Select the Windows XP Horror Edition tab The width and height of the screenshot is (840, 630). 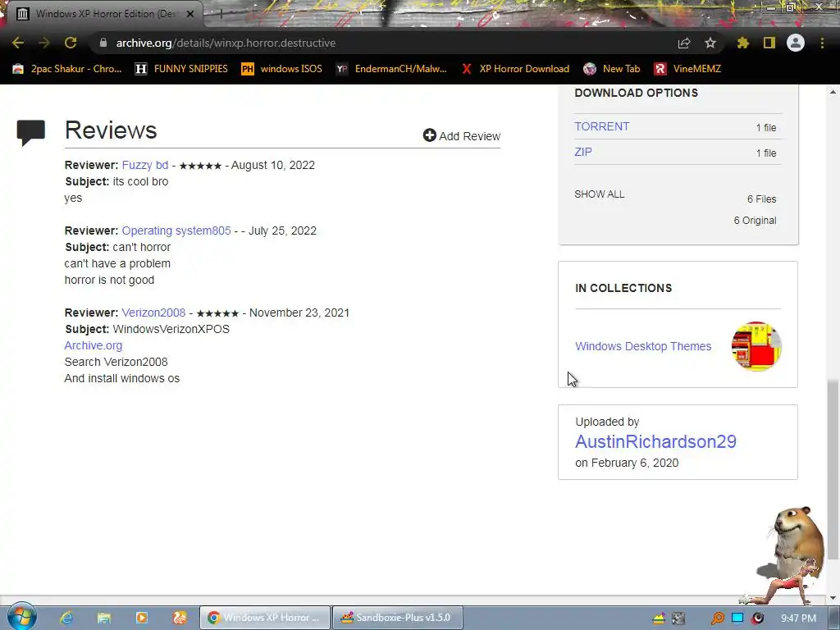pyautogui.click(x=104, y=14)
